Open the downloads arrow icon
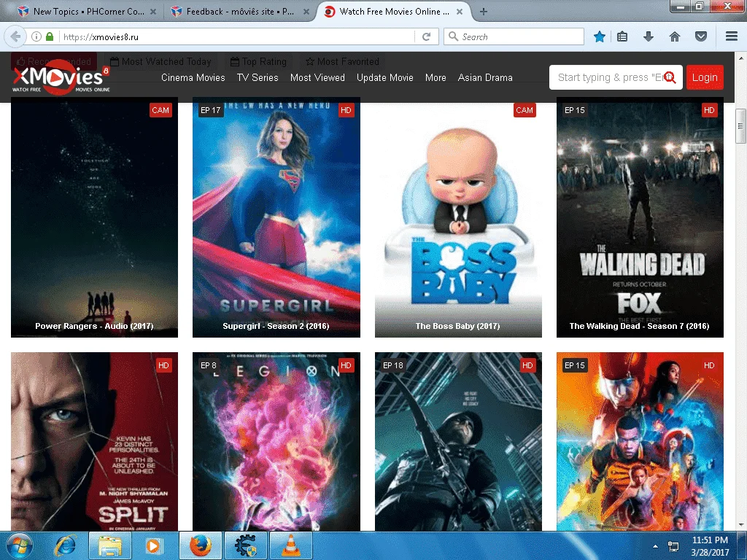747x560 pixels. [649, 36]
